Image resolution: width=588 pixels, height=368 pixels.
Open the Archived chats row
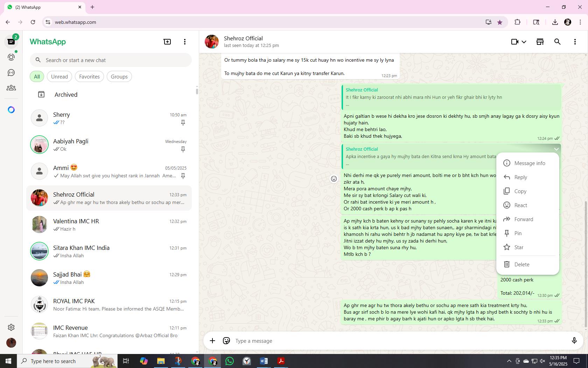point(109,95)
